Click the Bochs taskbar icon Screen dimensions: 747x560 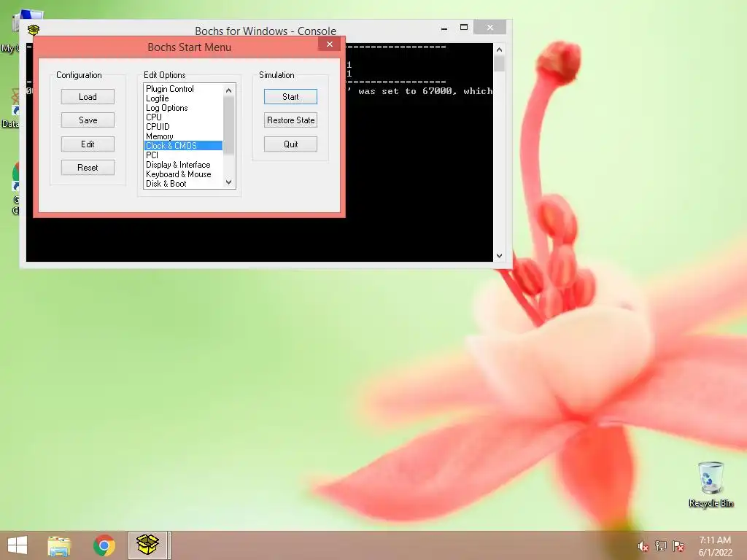click(x=147, y=545)
